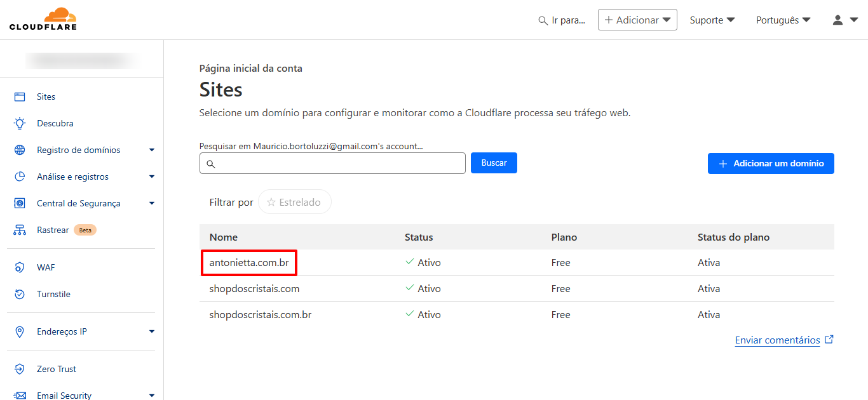
Task: Click the Buscar button
Action: pos(494,163)
